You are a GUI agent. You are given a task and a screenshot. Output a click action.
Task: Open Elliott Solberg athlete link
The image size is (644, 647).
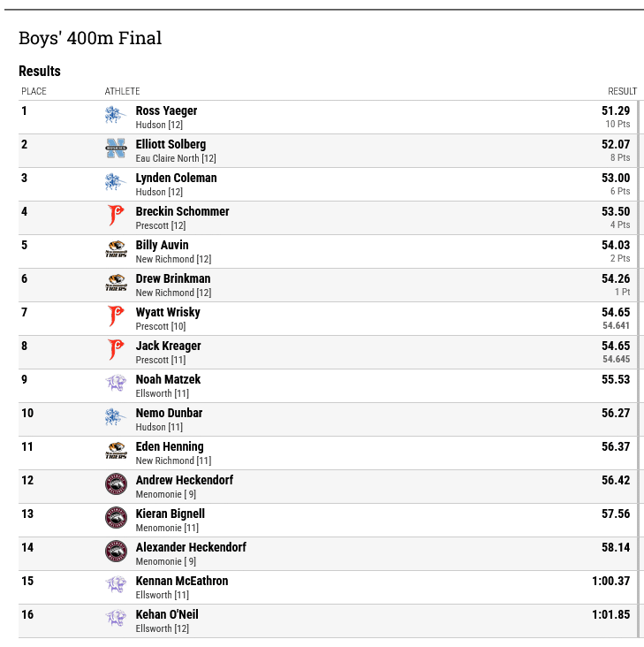(170, 144)
